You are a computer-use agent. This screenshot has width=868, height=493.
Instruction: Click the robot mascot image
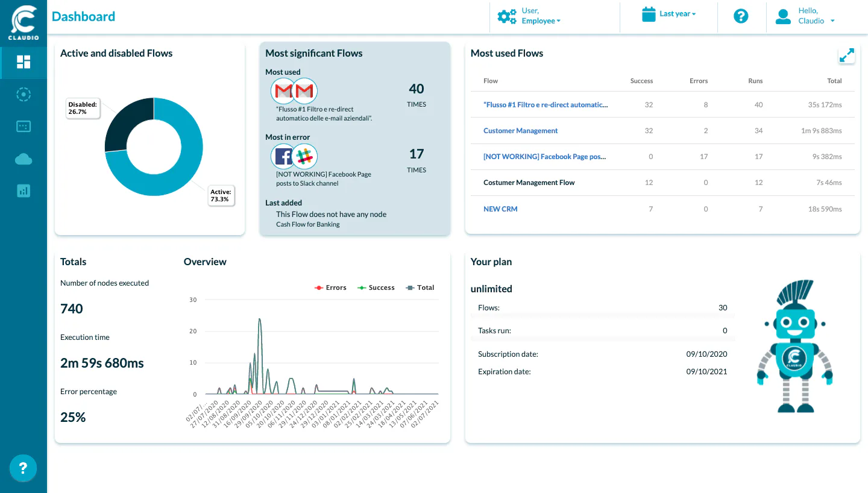pyautogui.click(x=795, y=347)
